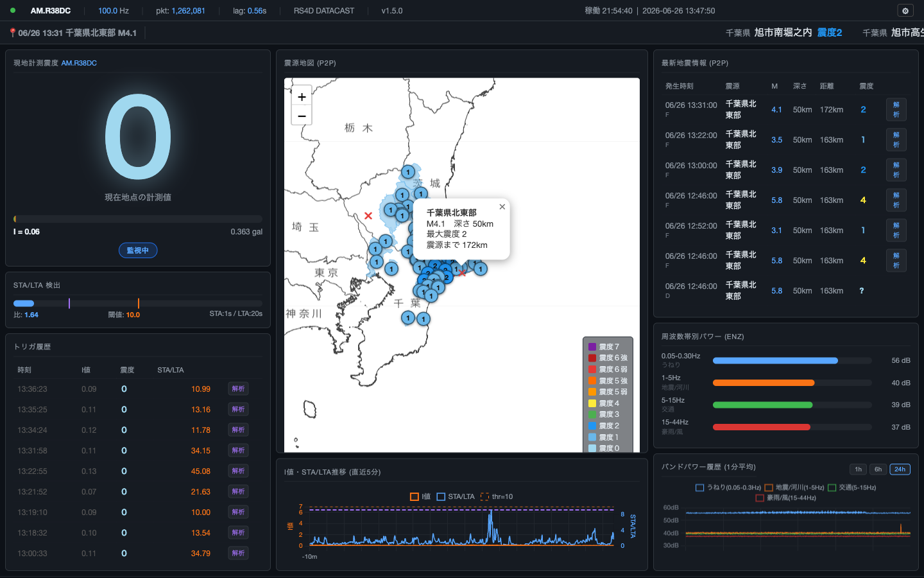Toggle STA/LTA series in chart legend

456,496
